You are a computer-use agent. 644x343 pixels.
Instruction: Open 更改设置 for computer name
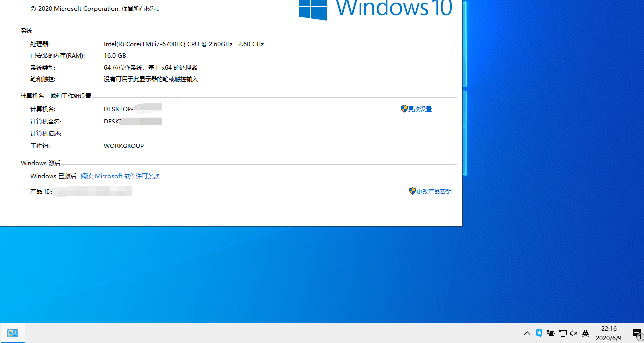pos(419,109)
